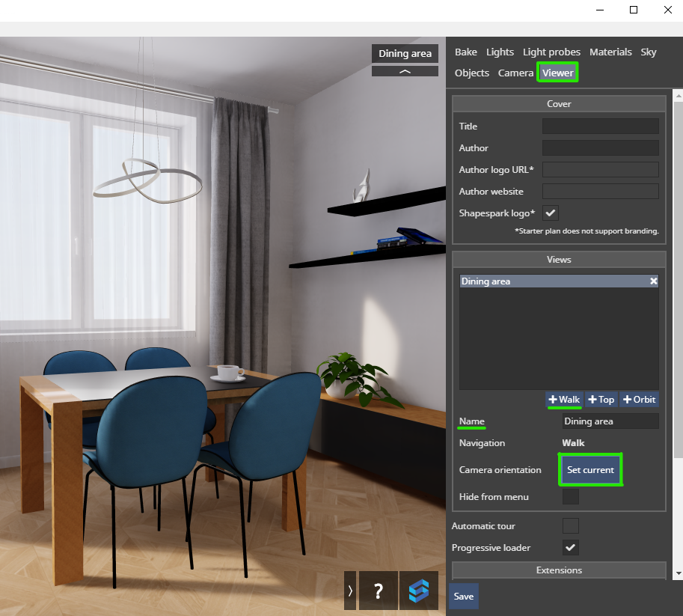Add a new Top view
This screenshot has width=683, height=616.
(x=601, y=400)
